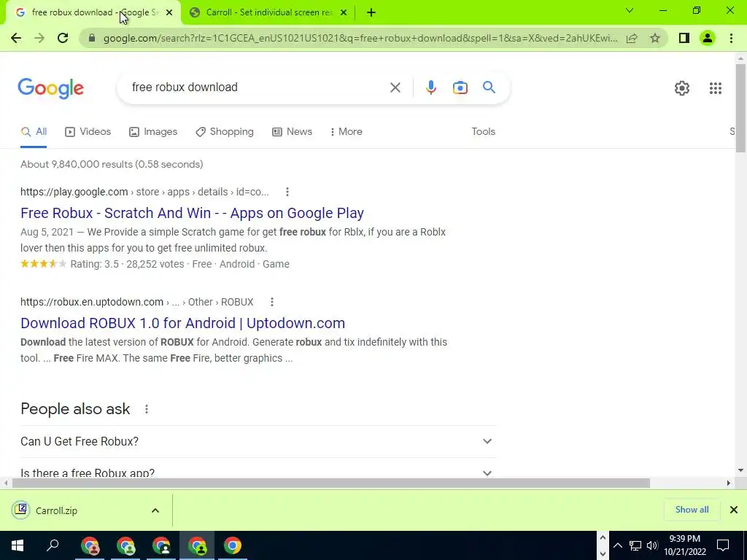This screenshot has width=747, height=560.
Task: Open a new browser tab
Action: tap(371, 13)
